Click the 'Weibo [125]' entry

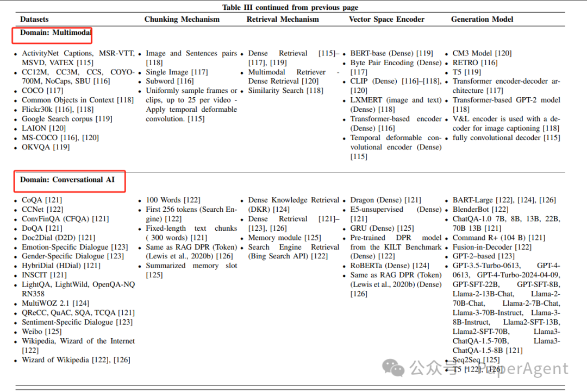point(41,331)
